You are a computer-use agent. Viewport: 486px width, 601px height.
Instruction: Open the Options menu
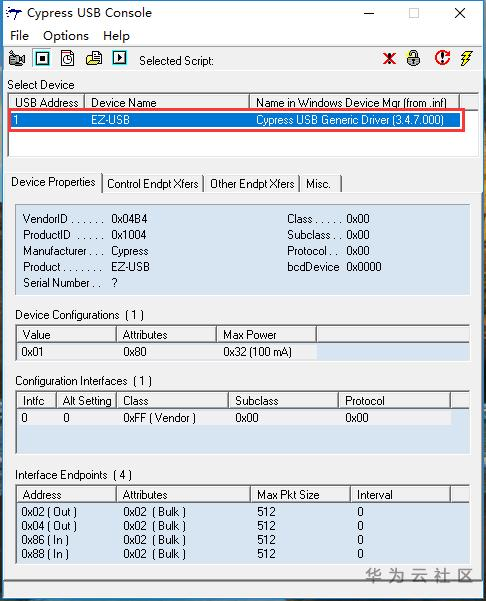pos(66,36)
